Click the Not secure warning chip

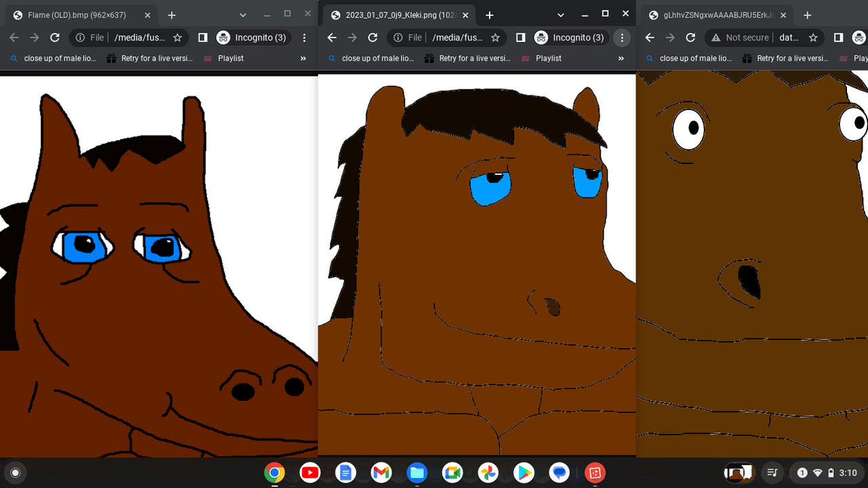point(740,38)
